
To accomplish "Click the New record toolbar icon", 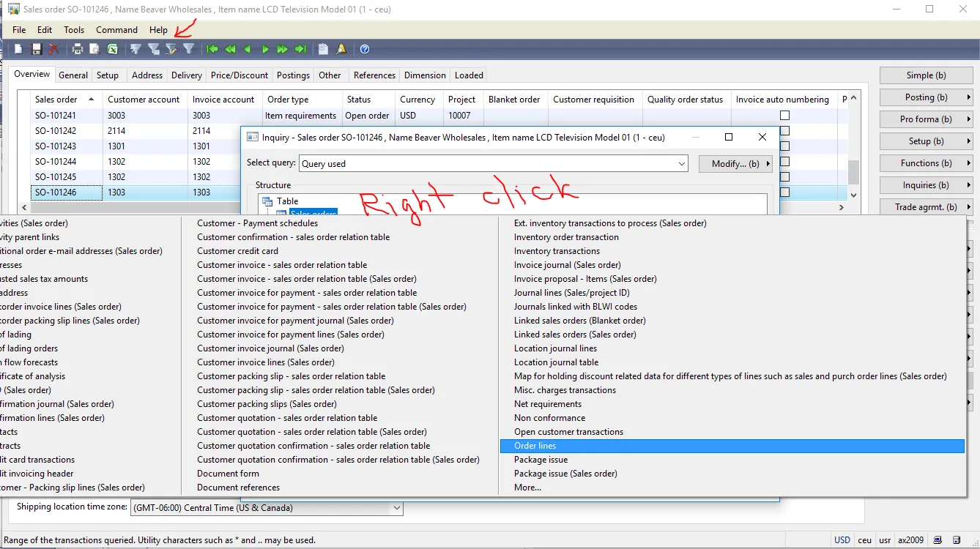I will [x=18, y=49].
